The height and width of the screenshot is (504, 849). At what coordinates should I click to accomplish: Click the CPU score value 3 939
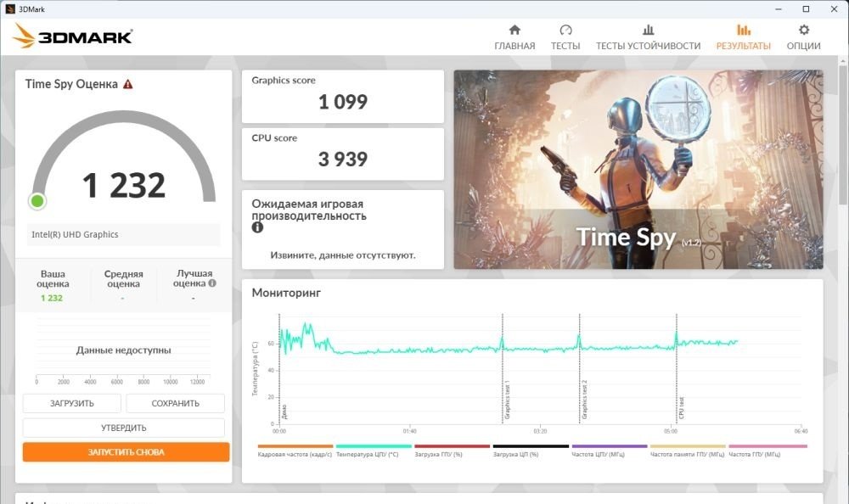pyautogui.click(x=343, y=160)
